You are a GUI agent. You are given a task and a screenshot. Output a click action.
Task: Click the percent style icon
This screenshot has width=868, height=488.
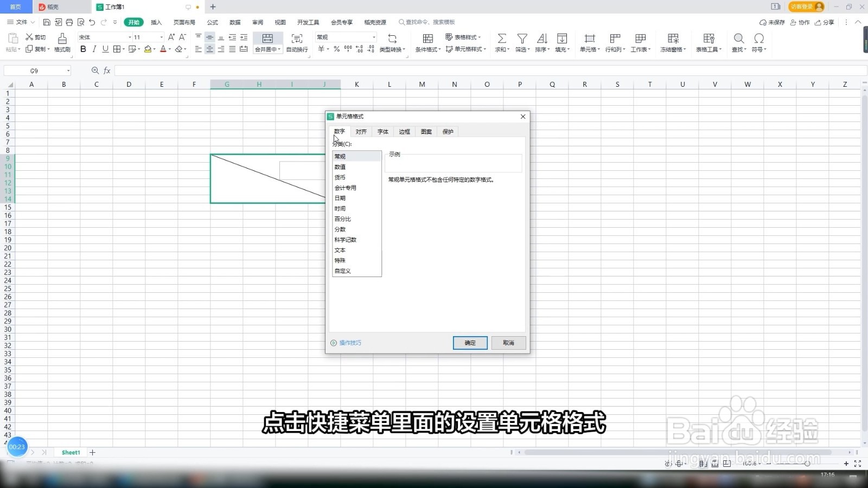pyautogui.click(x=337, y=49)
